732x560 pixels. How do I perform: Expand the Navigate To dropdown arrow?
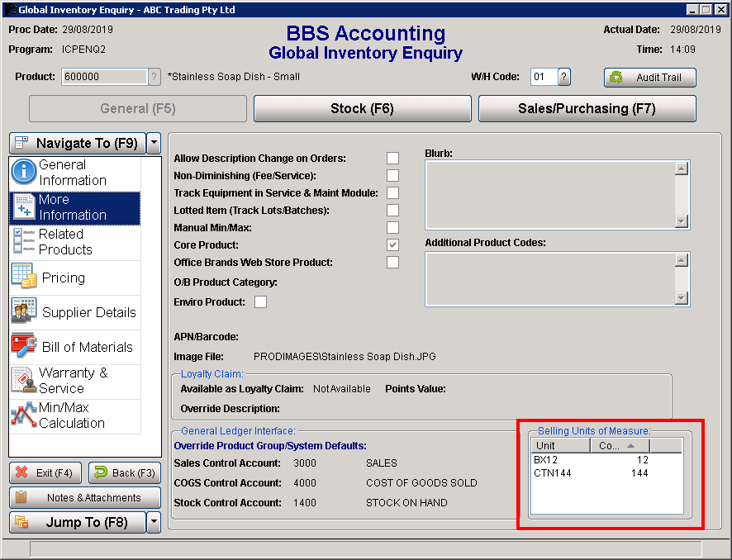[x=154, y=143]
